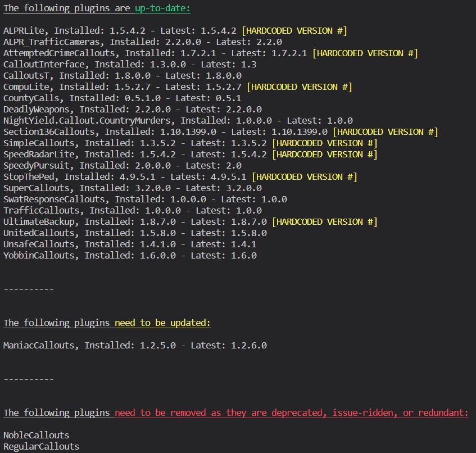Select NightYield.Callout.CountryMurders entry
The image size is (476, 453).
pos(178,120)
